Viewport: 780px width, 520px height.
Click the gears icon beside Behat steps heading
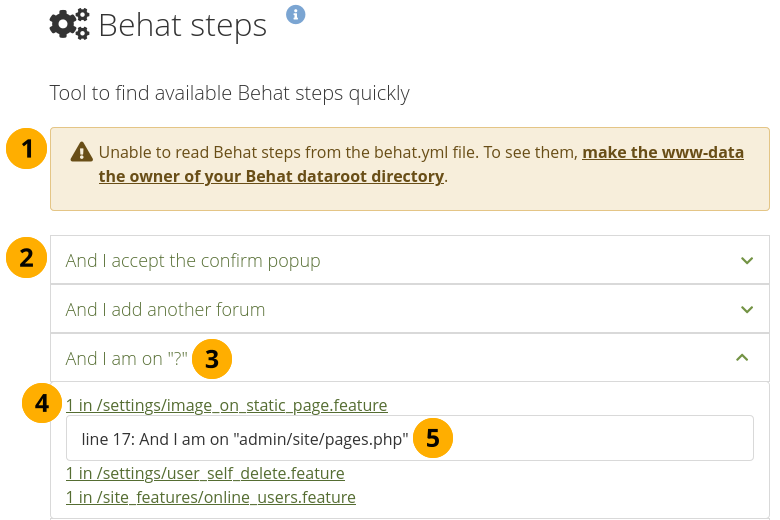click(69, 24)
